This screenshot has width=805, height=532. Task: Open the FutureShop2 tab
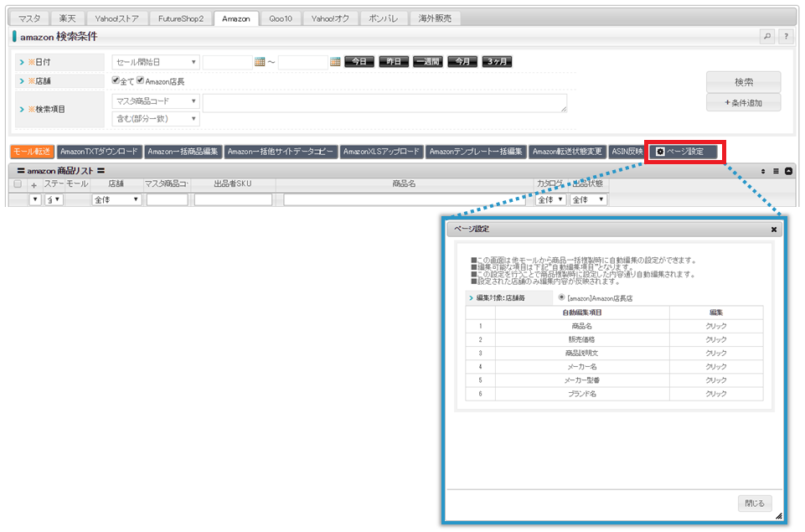tap(181, 18)
